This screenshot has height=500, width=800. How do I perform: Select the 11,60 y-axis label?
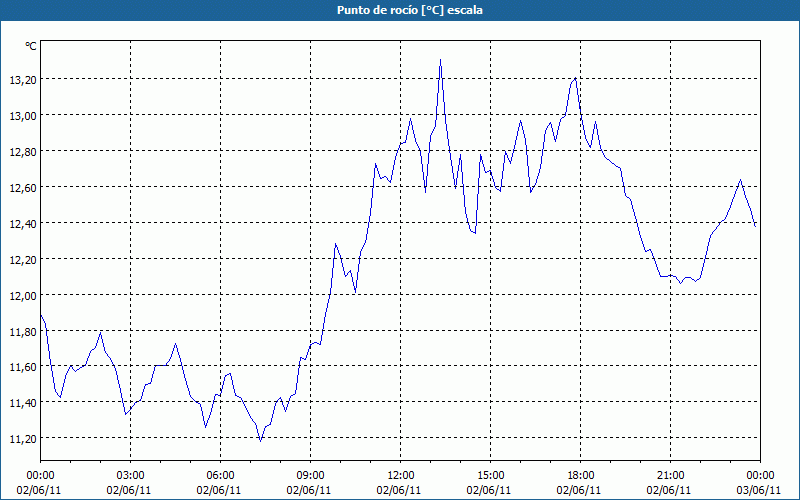tap(23, 367)
